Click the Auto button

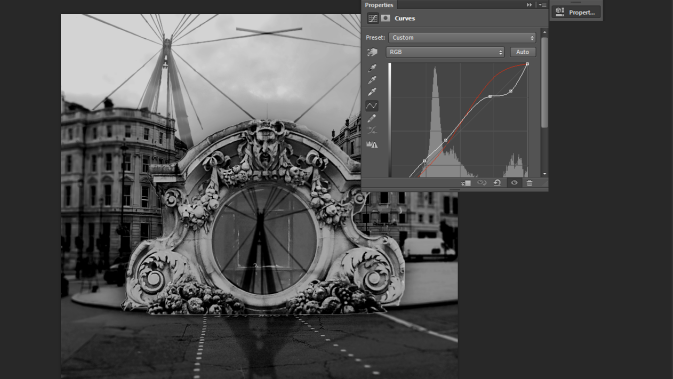click(x=522, y=52)
